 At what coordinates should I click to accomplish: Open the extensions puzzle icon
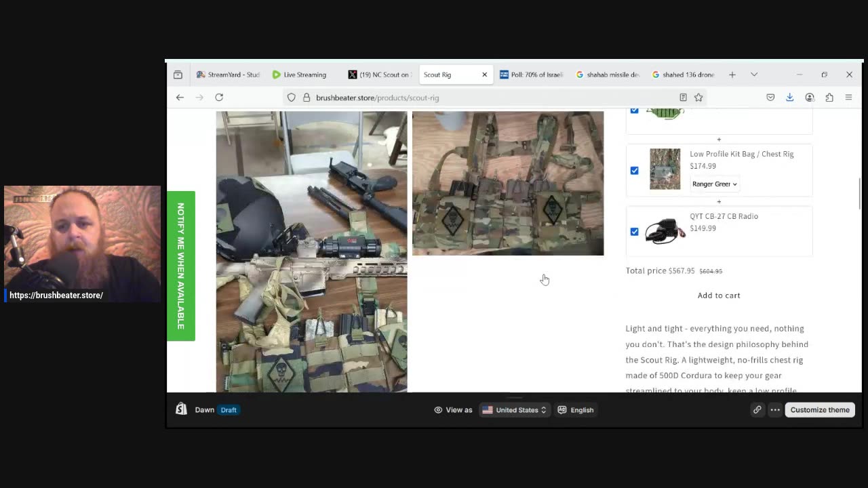coord(829,98)
